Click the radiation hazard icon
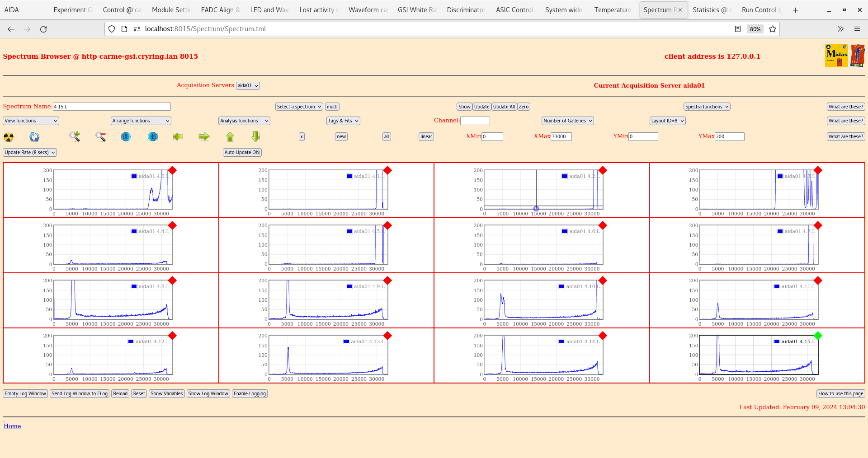868x458 pixels. 9,137
